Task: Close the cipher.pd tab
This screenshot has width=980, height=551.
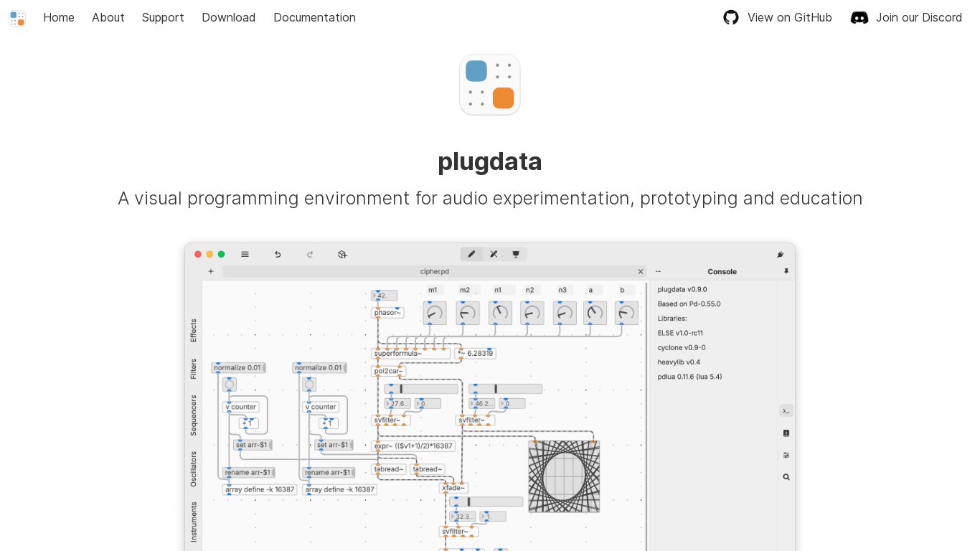Action: click(x=641, y=271)
